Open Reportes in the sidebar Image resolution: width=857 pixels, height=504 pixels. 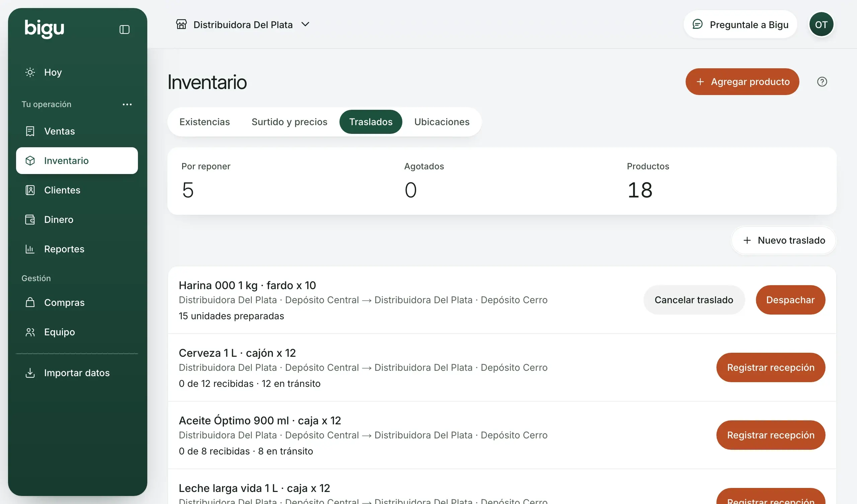(77, 249)
